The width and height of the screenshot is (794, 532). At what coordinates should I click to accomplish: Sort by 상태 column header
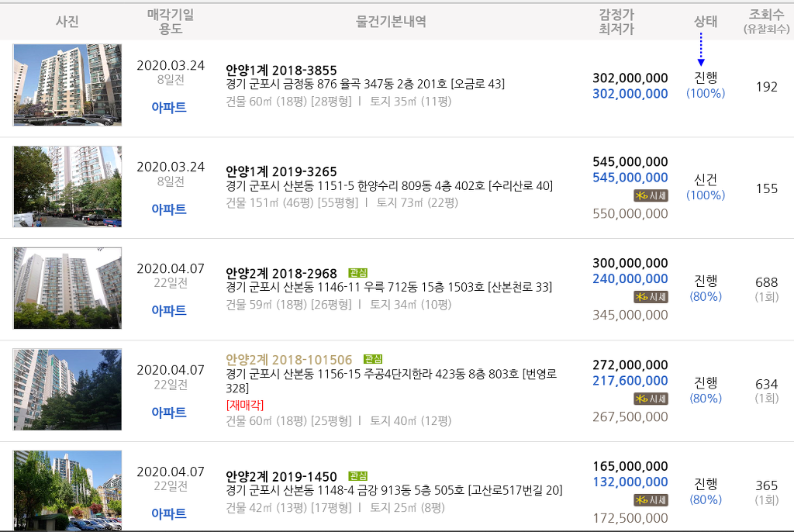[706, 22]
